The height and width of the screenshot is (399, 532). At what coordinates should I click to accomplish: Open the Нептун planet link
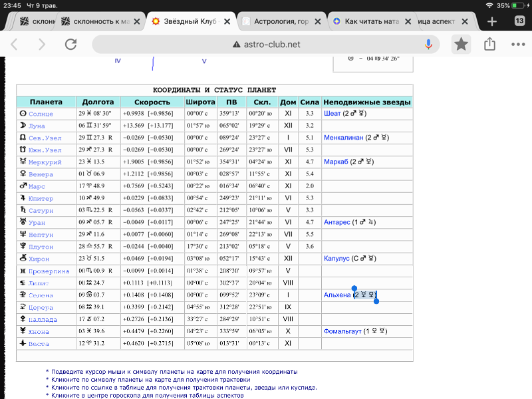pyautogui.click(x=41, y=235)
